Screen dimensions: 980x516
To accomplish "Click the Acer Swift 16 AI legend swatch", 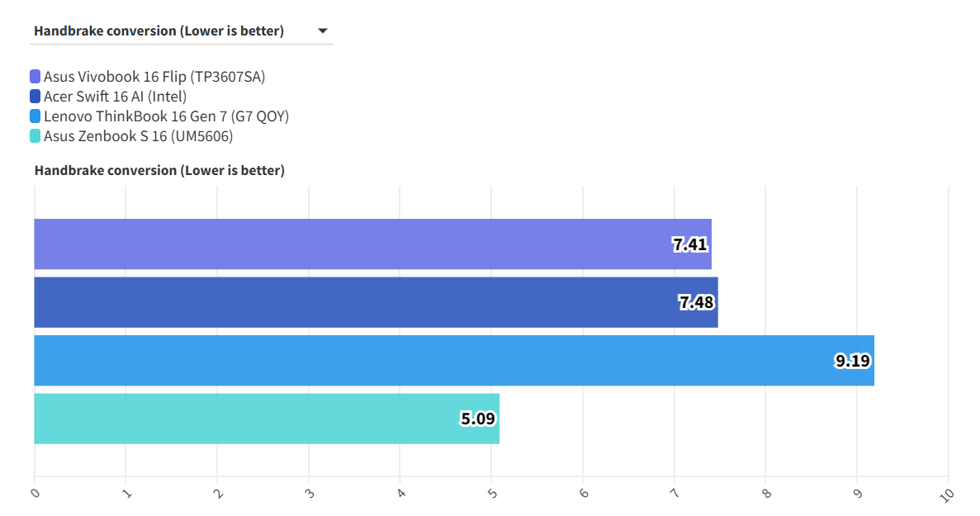I will point(35,97).
